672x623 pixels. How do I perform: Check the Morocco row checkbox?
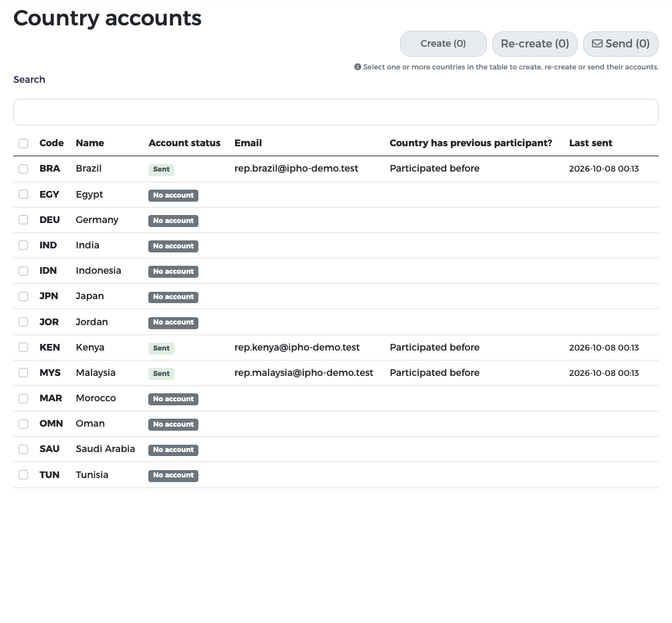click(23, 399)
